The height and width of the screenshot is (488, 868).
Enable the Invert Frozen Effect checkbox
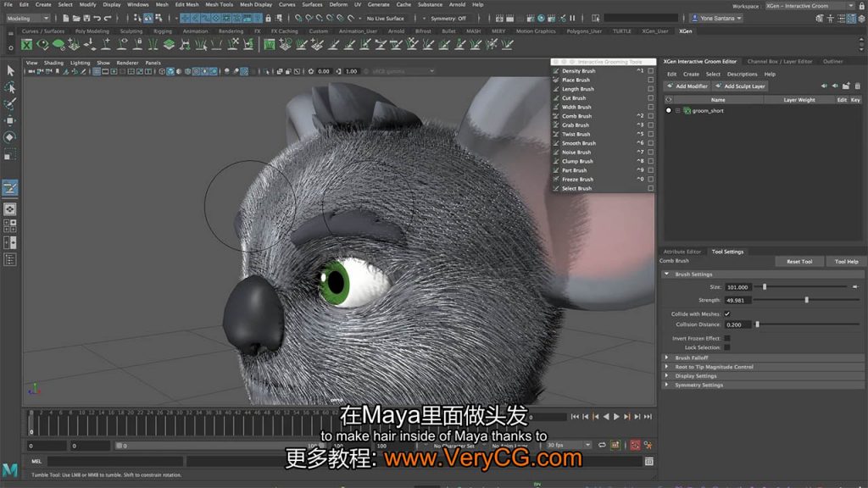tap(726, 338)
